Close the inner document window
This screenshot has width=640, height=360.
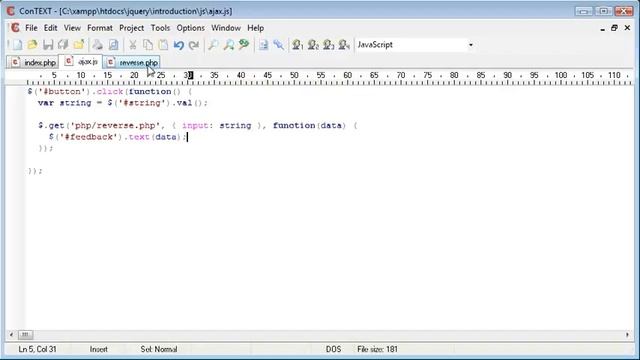pos(627,28)
